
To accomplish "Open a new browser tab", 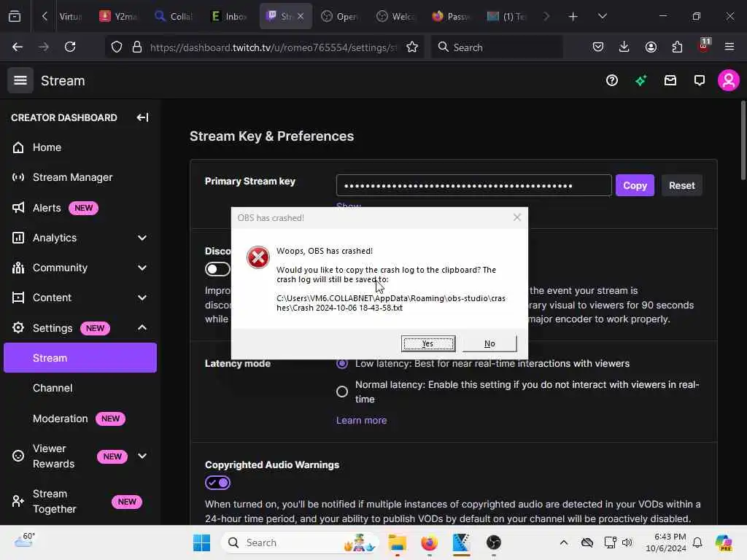I will [573, 17].
